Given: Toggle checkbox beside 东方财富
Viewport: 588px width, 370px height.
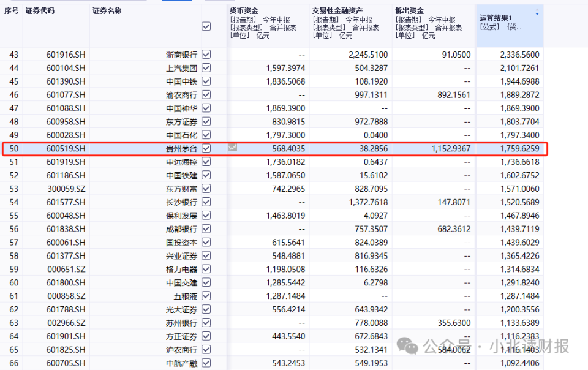Looking at the screenshot, I should click(x=206, y=189).
